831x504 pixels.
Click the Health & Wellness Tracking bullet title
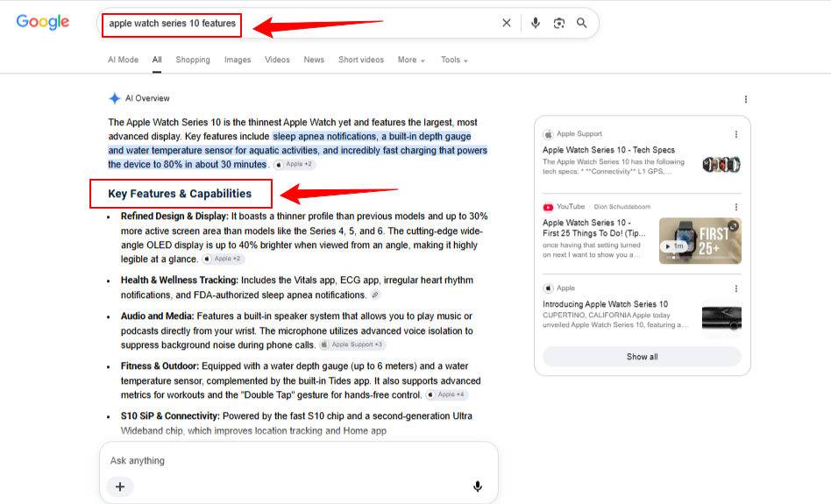coord(180,280)
